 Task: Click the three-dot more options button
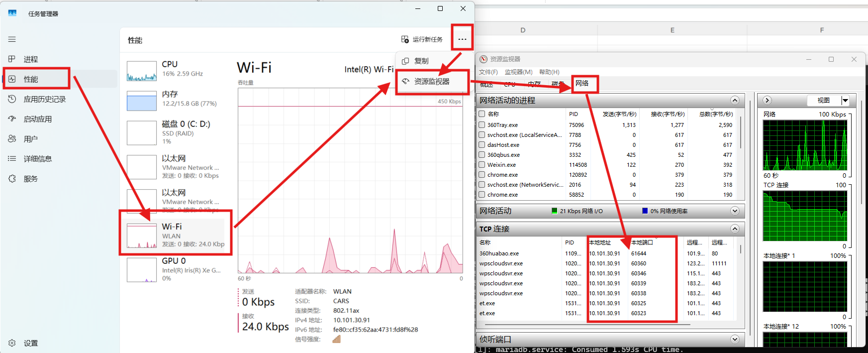tap(462, 39)
